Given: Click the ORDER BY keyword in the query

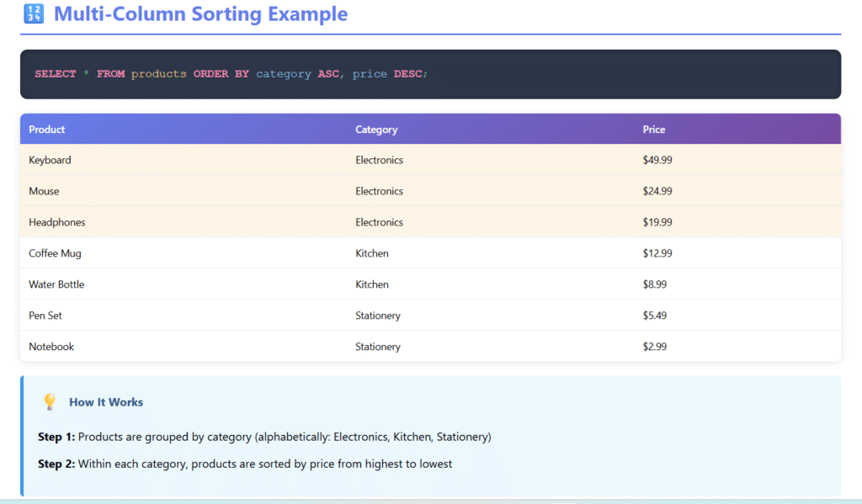Looking at the screenshot, I should (221, 74).
